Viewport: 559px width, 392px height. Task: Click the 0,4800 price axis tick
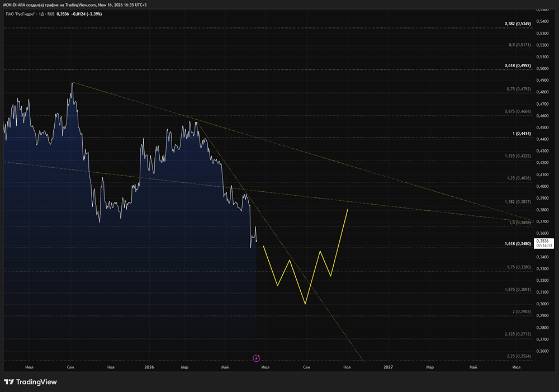(542, 92)
